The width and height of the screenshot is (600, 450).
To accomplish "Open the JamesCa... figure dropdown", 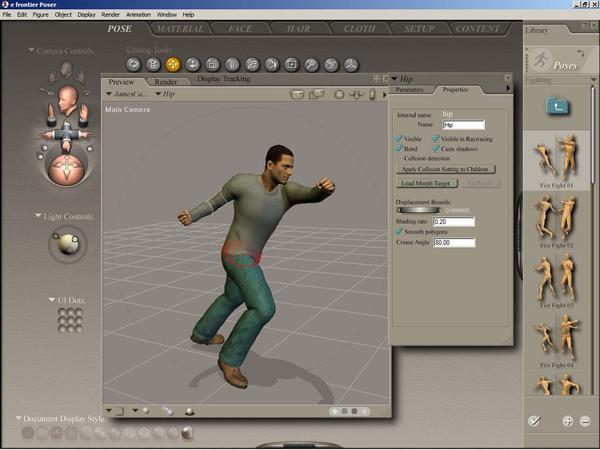I will tap(127, 94).
